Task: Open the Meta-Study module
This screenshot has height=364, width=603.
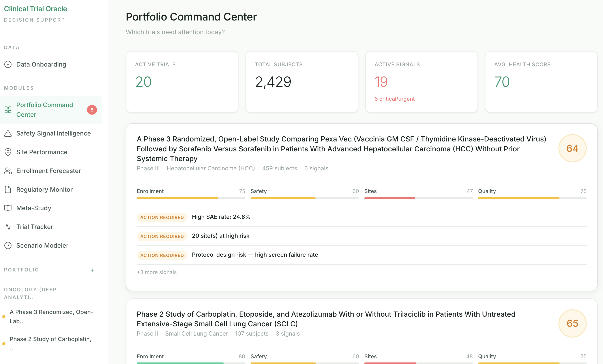Action: coord(51,208)
